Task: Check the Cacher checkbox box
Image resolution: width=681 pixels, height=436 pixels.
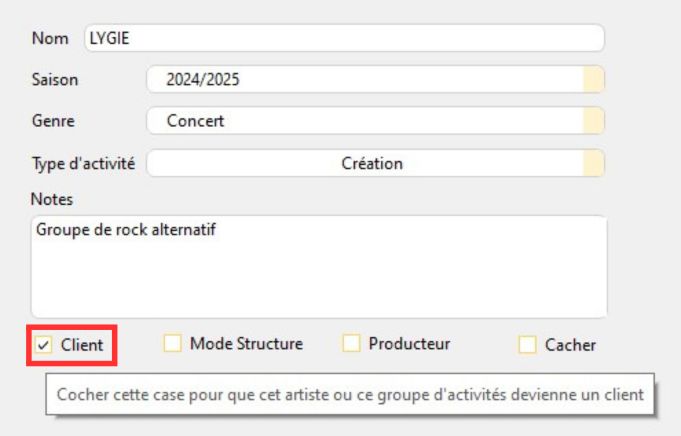Action: (x=527, y=345)
